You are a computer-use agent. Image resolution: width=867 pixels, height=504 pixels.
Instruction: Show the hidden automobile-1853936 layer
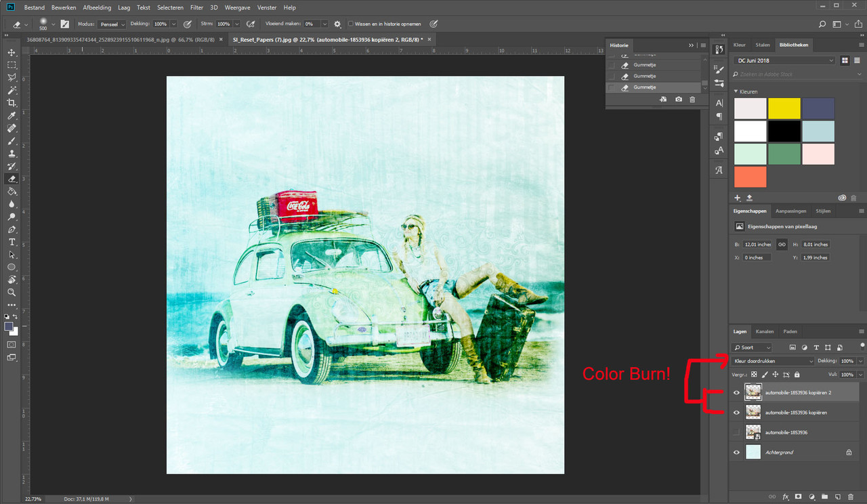point(737,432)
